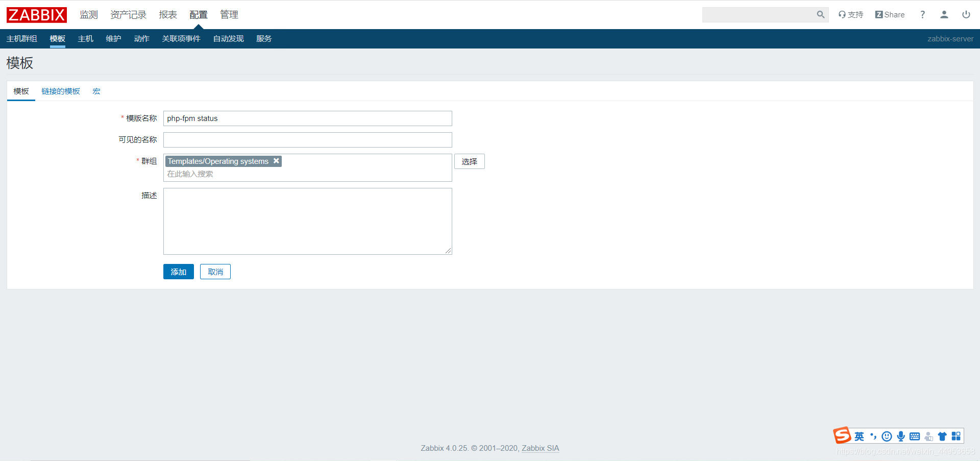This screenshot has width=980, height=461.
Task: Click the 模版名称 input field
Action: point(308,118)
